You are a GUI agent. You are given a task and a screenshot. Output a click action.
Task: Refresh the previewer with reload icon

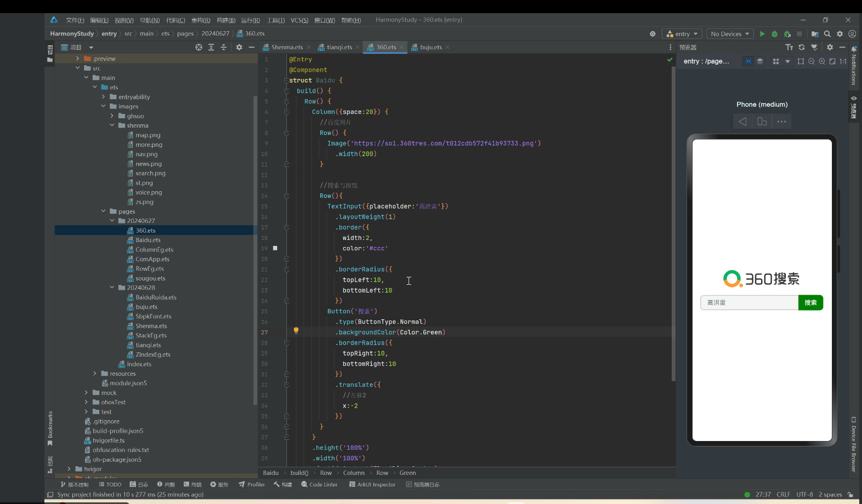801,48
